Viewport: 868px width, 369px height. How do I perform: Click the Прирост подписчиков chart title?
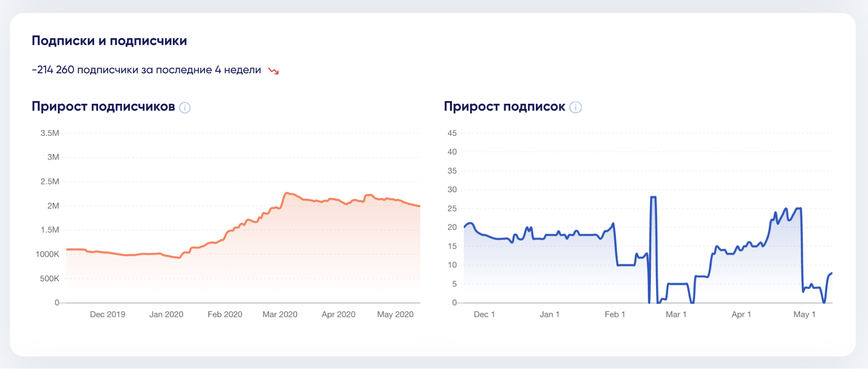103,107
